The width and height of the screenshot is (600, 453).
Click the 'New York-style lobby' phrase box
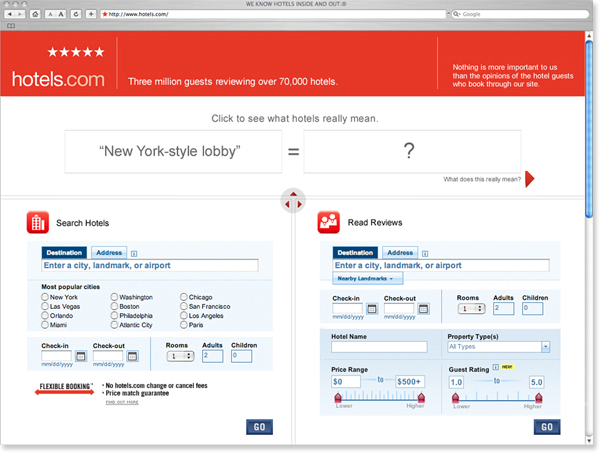tap(173, 152)
